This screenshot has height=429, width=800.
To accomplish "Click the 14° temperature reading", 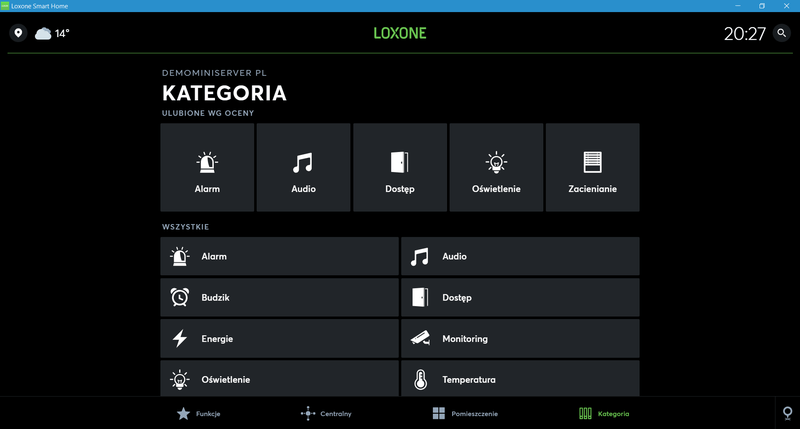I will click(x=62, y=34).
